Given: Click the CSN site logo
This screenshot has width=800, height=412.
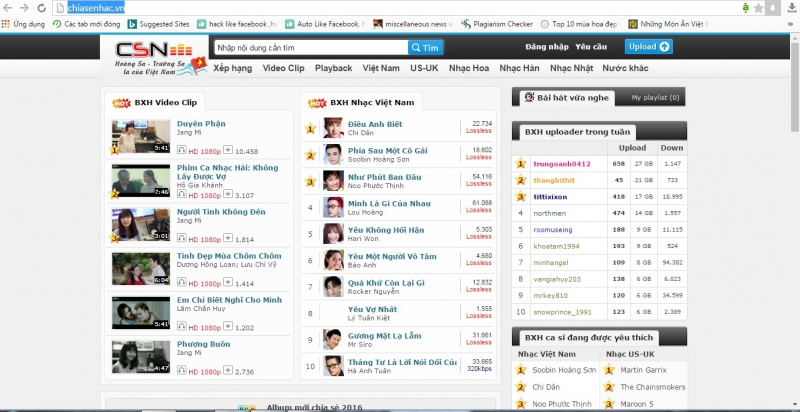Looking at the screenshot, I should point(155,58).
